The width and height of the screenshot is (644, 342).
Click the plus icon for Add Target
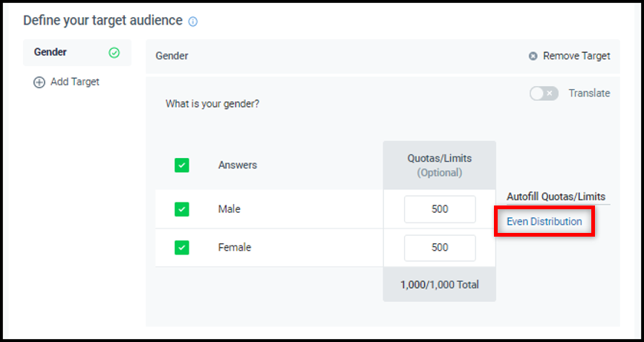[39, 82]
